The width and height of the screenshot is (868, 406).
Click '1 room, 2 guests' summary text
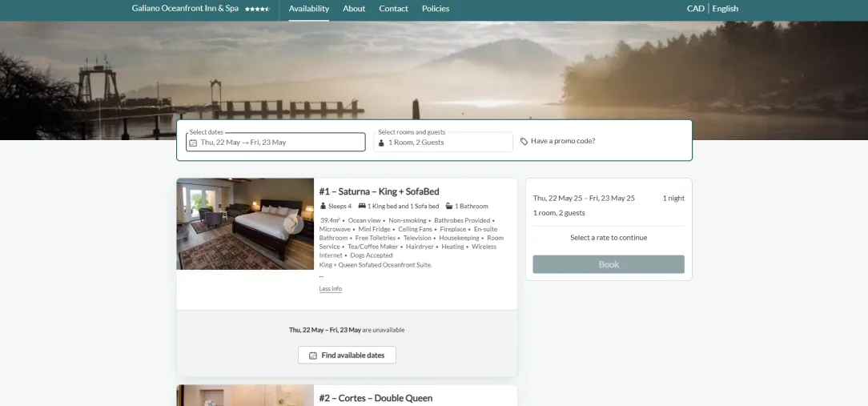tap(559, 213)
